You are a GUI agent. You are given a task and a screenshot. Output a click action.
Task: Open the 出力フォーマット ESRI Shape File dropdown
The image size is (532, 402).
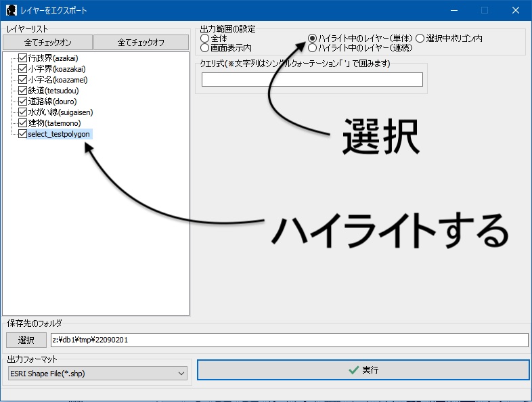[97, 373]
